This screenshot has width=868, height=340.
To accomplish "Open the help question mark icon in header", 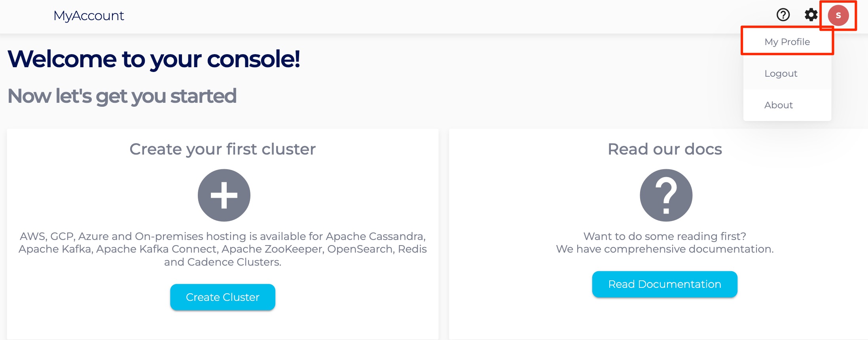I will point(783,15).
